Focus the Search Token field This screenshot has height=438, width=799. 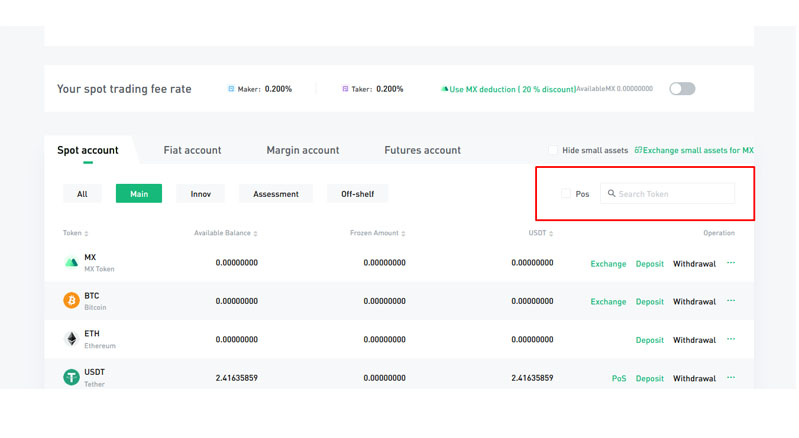pos(668,194)
